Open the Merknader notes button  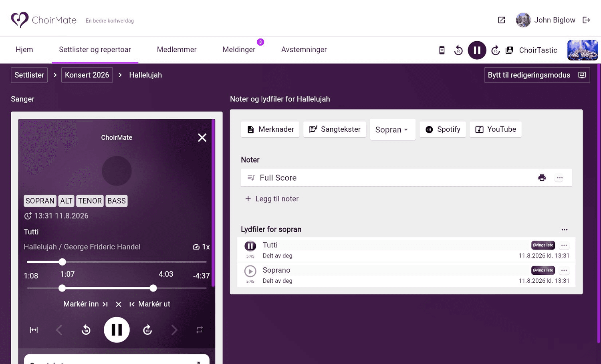270,129
